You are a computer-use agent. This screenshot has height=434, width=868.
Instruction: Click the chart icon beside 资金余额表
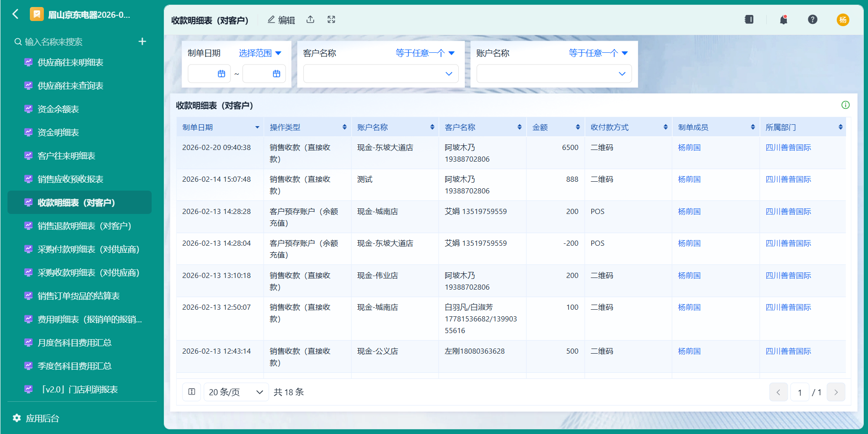(28, 109)
